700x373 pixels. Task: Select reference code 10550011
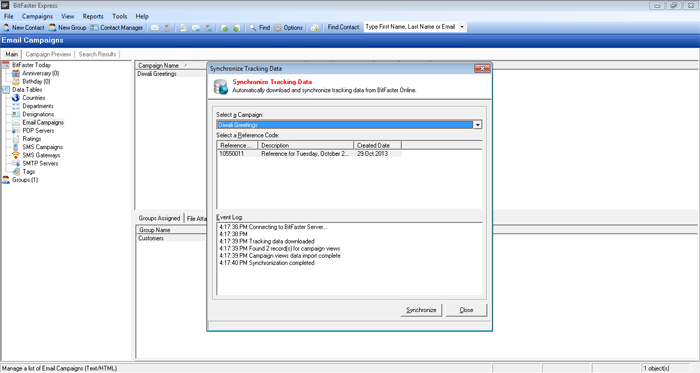pos(231,154)
